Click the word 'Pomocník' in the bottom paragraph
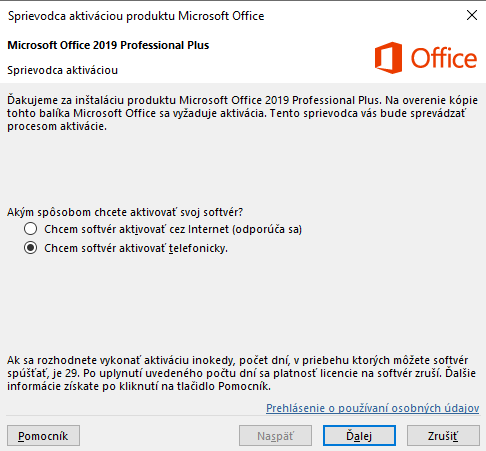Viewport: 486px width, 451px height. point(243,386)
